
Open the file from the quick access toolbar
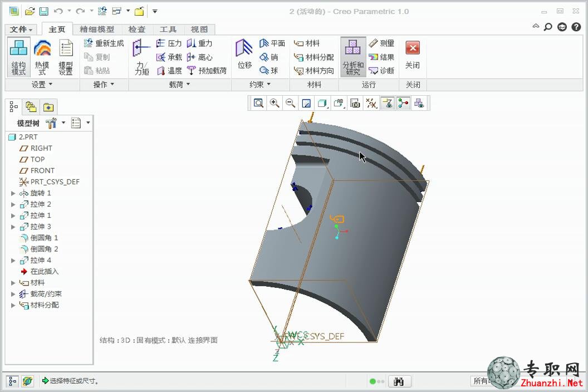coord(30,11)
